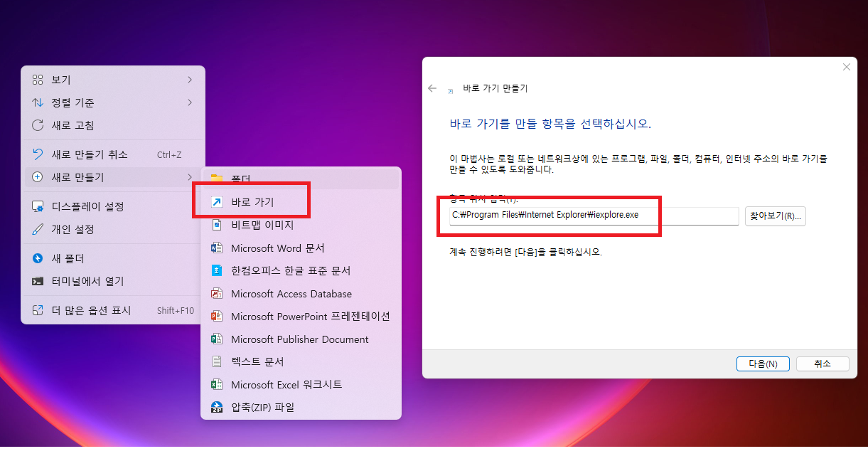Click heading 바로 가기를 만들 항목을 선택하십시오

click(x=550, y=124)
